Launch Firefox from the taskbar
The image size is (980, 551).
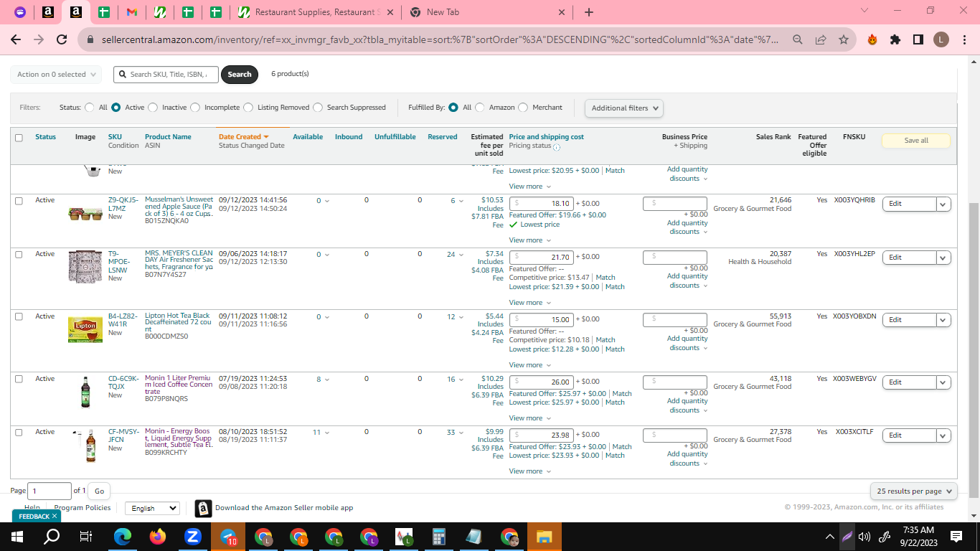(x=158, y=536)
